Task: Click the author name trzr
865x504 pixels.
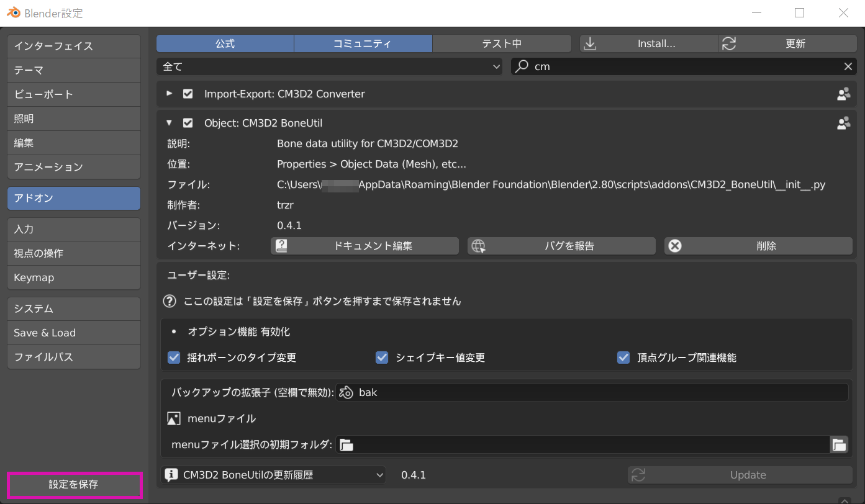Action: (285, 205)
